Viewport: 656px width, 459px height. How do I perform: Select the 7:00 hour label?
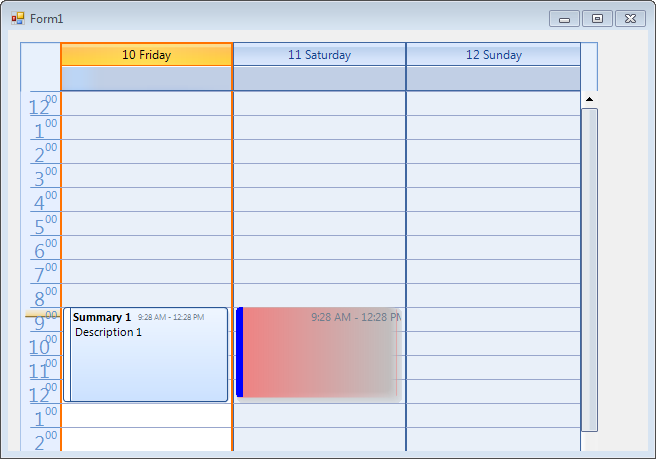click(x=45, y=272)
